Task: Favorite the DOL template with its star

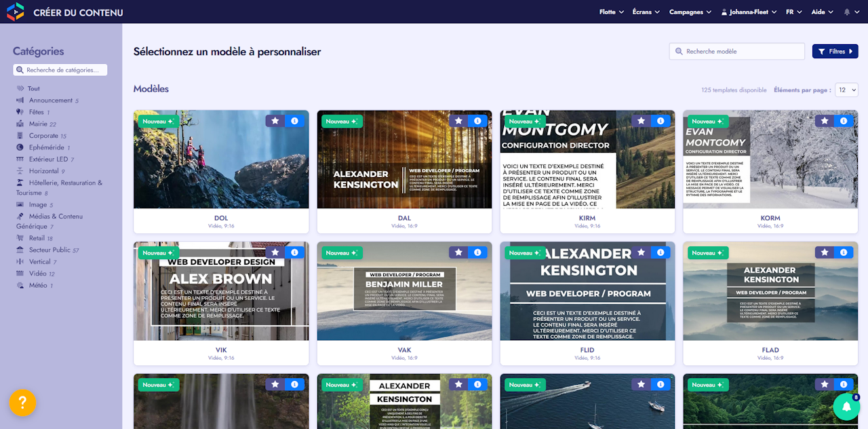Action: pos(275,121)
